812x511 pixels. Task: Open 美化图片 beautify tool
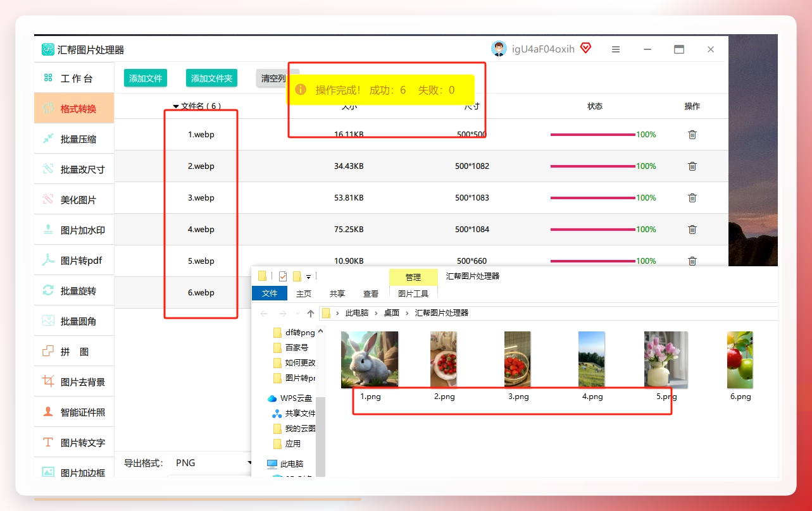pos(74,200)
